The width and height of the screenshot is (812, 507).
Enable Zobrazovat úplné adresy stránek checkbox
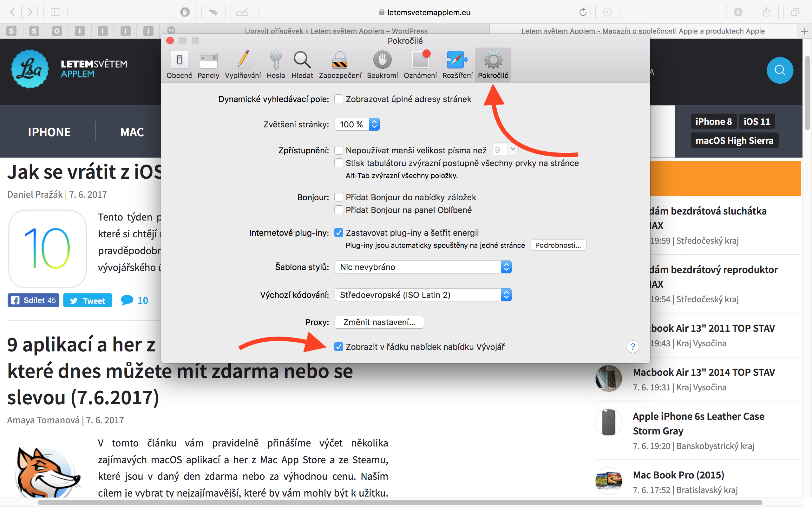click(x=338, y=99)
